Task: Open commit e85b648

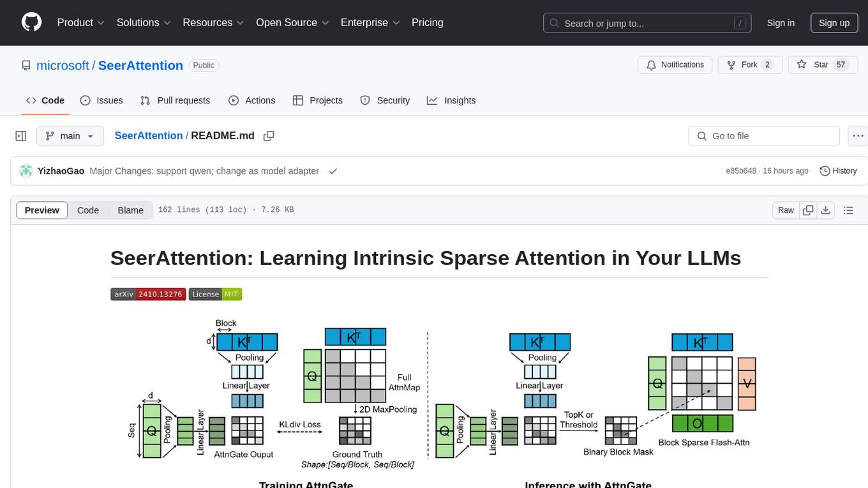Action: [x=741, y=171]
